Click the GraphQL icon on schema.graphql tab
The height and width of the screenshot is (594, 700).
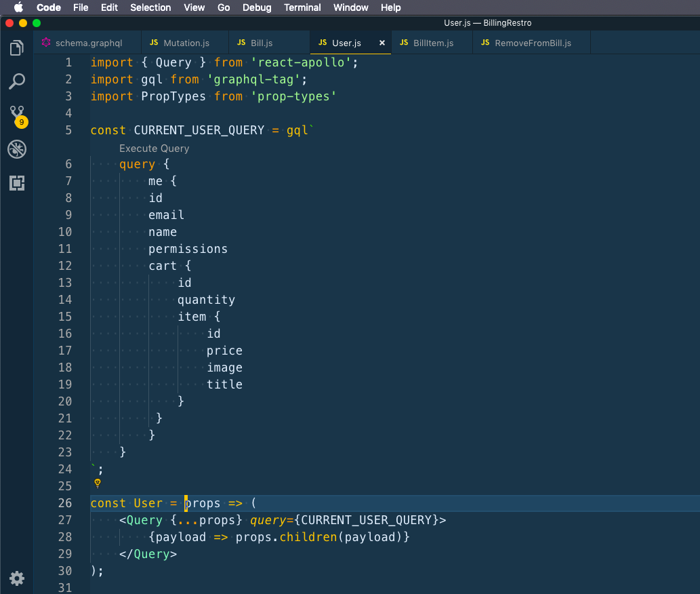pos(46,43)
